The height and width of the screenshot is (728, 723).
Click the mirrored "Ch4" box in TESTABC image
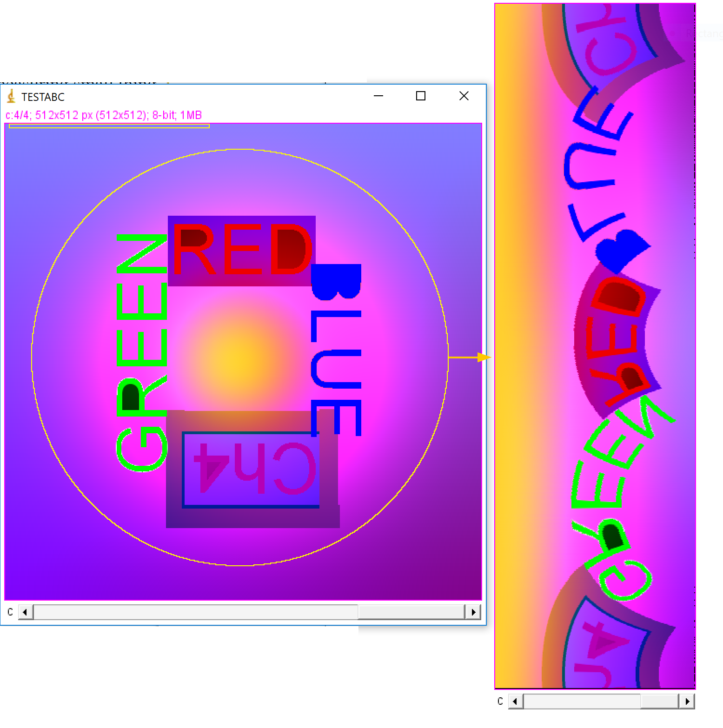(251, 470)
